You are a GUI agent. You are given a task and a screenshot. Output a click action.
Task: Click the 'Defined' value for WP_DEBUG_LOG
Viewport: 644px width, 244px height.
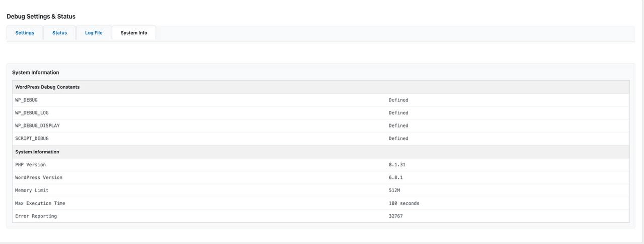[398, 113]
